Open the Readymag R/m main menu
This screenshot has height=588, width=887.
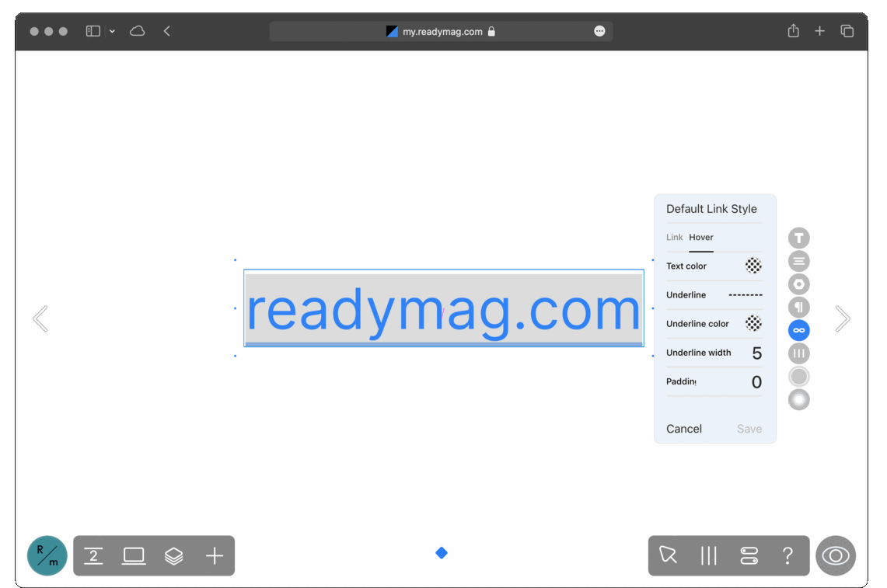click(47, 555)
